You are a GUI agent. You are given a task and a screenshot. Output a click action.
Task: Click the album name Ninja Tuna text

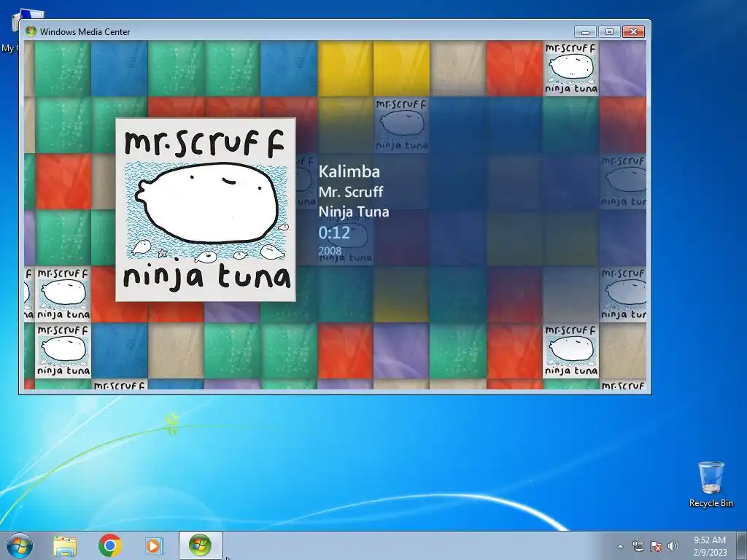354,211
